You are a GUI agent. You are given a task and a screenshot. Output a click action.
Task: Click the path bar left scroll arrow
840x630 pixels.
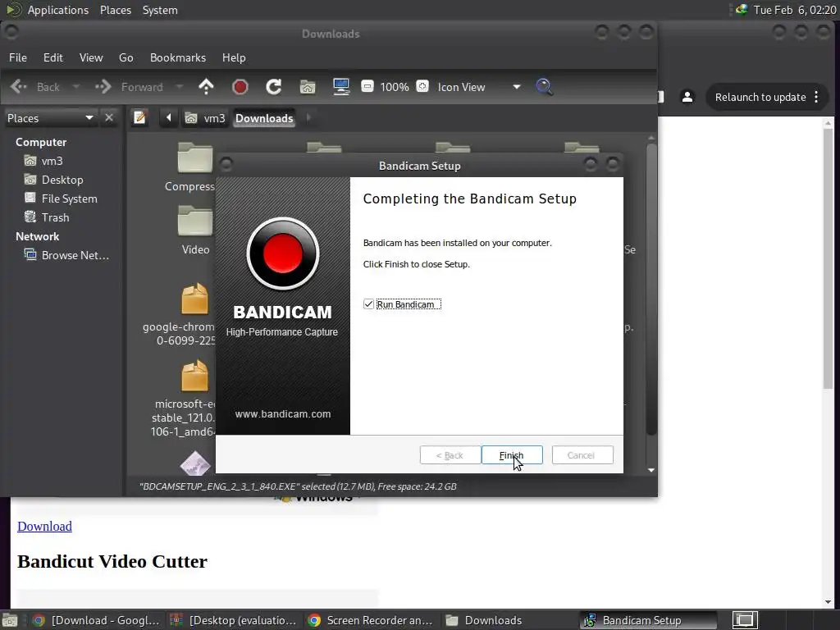tap(169, 118)
